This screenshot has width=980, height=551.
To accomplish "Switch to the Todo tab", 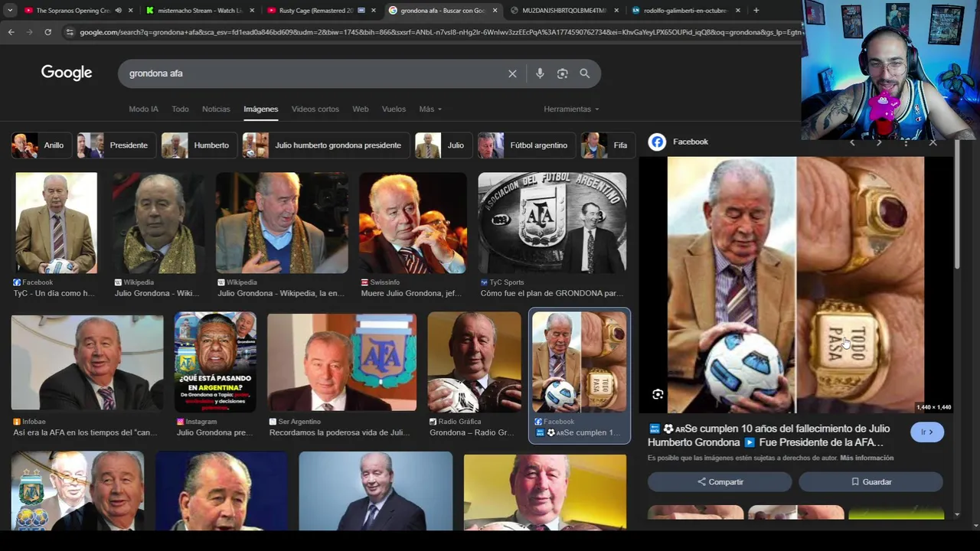I will point(180,109).
